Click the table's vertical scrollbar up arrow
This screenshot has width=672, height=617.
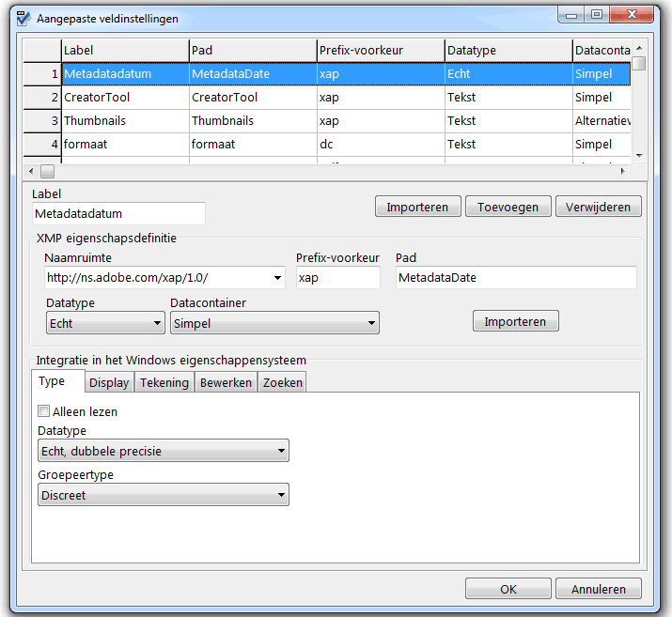(639, 48)
